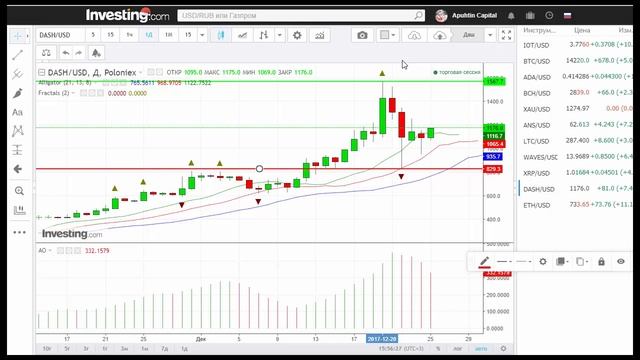Open chart settings gear in top toolbar
Screen dimensions: 640x360
pos(297,35)
